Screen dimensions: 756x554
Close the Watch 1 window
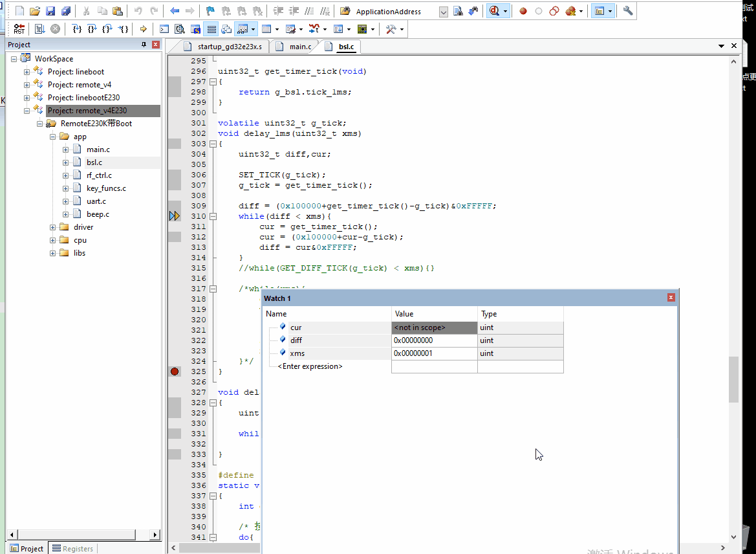coord(671,297)
